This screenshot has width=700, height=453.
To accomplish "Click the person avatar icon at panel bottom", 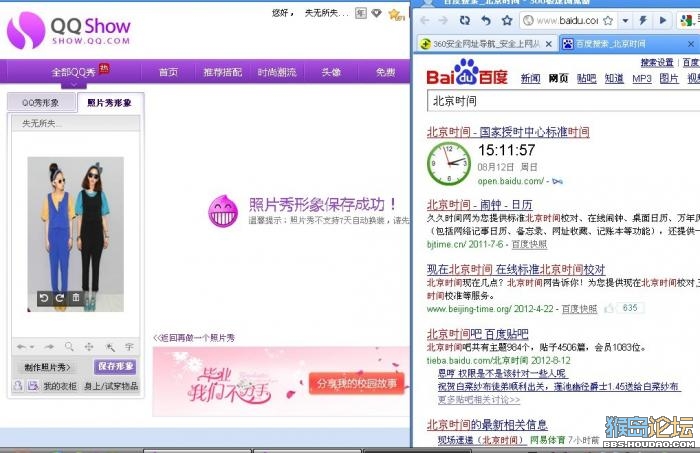I will 18,386.
